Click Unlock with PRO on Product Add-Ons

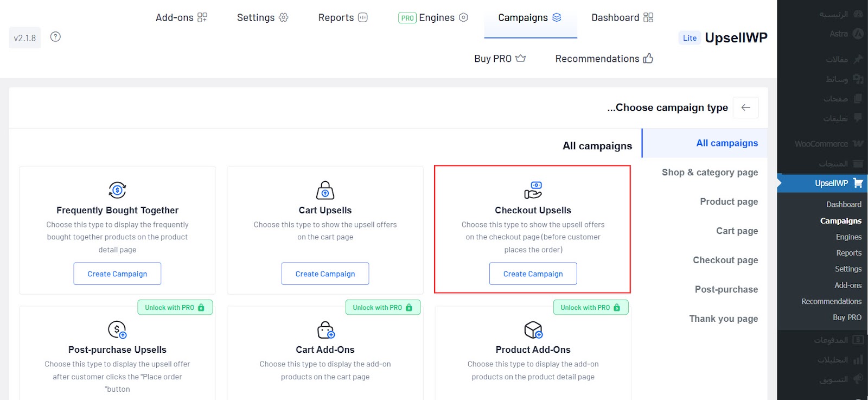(590, 307)
